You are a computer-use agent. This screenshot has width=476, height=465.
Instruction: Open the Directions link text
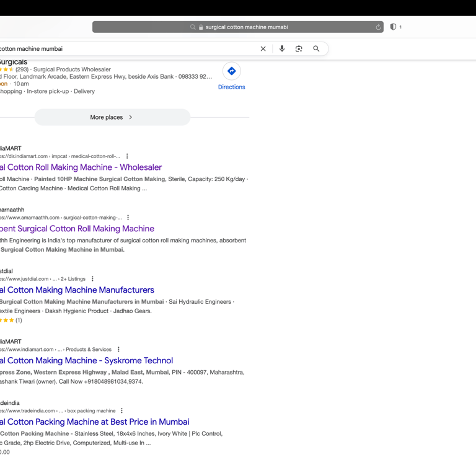coord(232,87)
